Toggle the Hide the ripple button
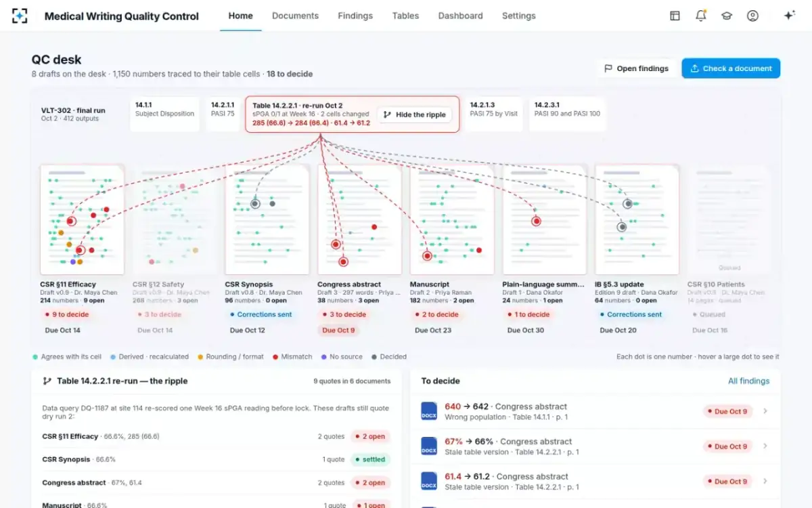 [414, 114]
